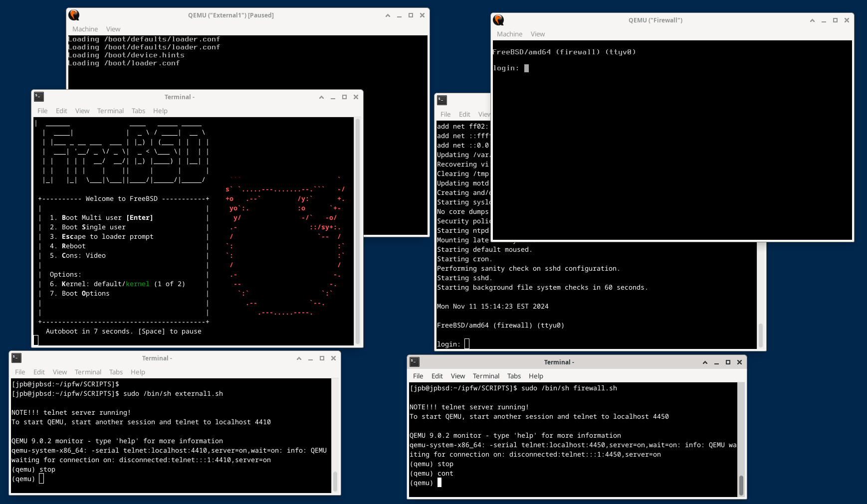Click the 'Starting sshd.' line in the boot log
Viewport: 867px width, 504px height.
(x=464, y=278)
